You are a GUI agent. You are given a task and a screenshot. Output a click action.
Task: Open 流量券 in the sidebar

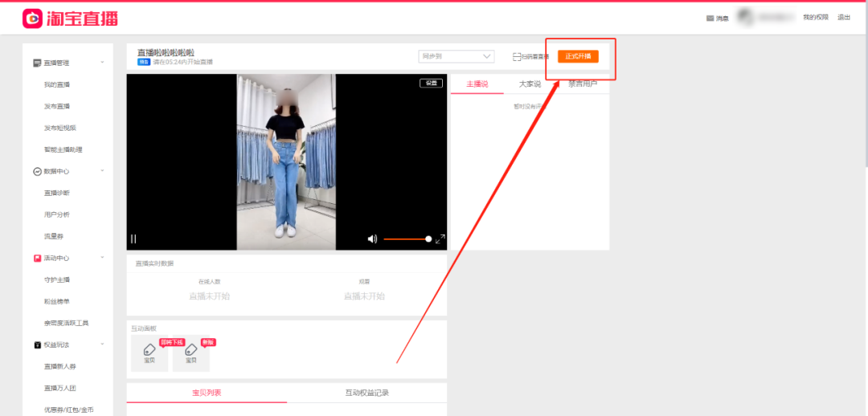point(54,236)
